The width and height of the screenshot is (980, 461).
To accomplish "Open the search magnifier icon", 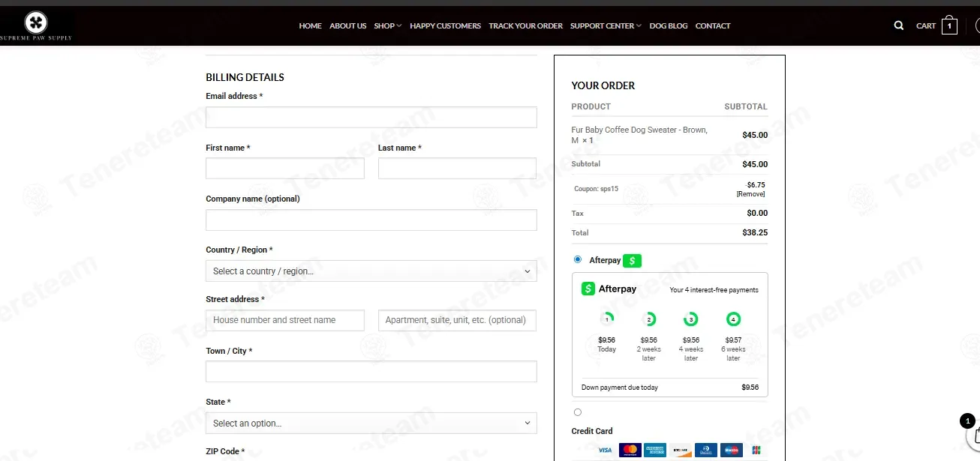I will [899, 25].
